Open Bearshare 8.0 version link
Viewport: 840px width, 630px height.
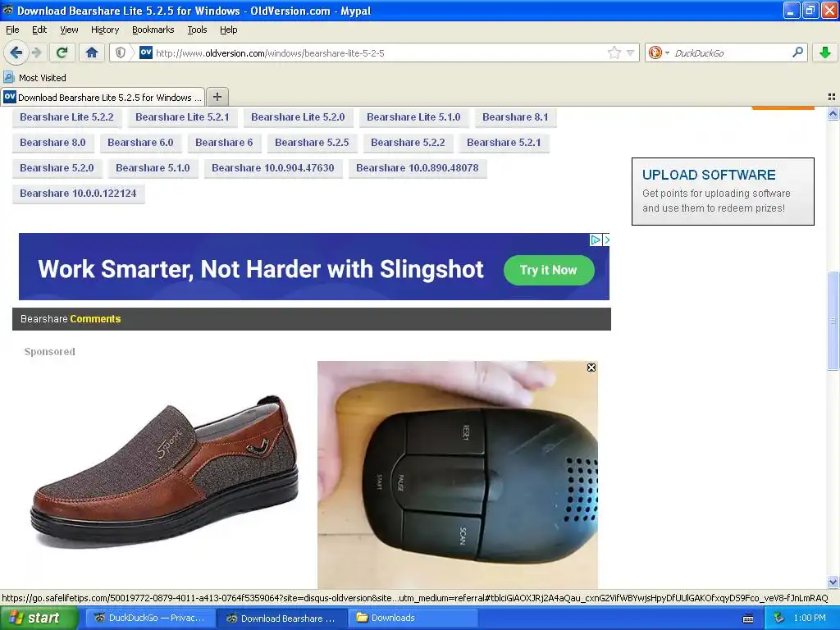[x=52, y=143]
